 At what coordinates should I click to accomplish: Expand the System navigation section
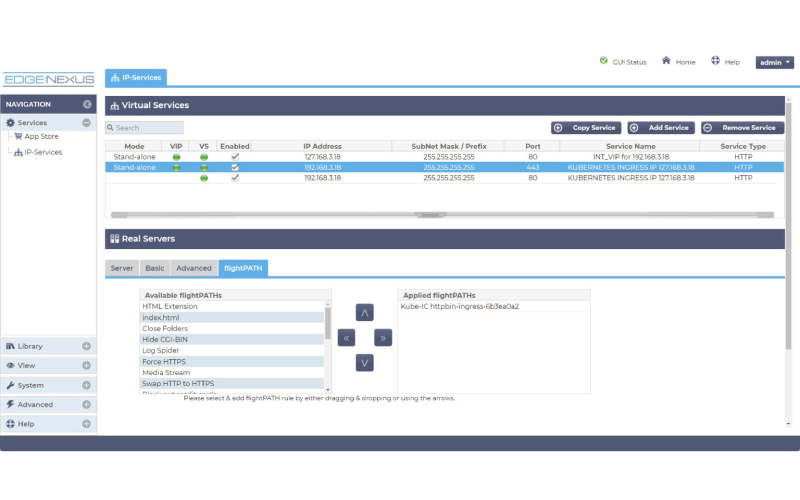86,385
